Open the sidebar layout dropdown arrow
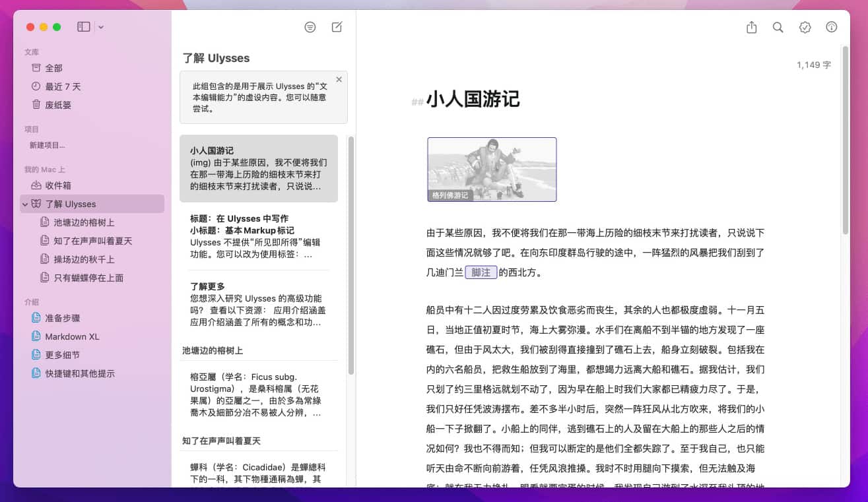 (x=101, y=27)
